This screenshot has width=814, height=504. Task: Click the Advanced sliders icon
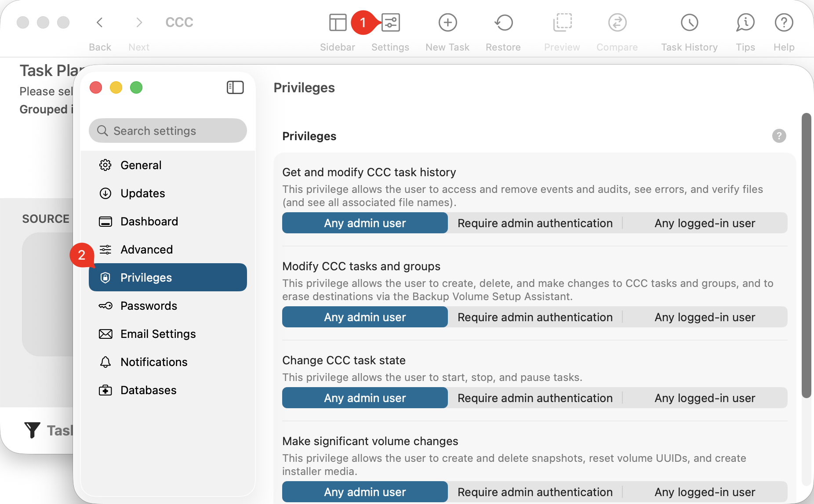pos(105,250)
